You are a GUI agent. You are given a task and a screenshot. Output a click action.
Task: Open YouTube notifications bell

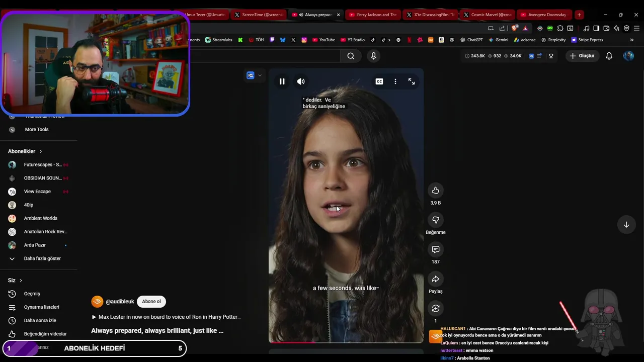coord(609,56)
